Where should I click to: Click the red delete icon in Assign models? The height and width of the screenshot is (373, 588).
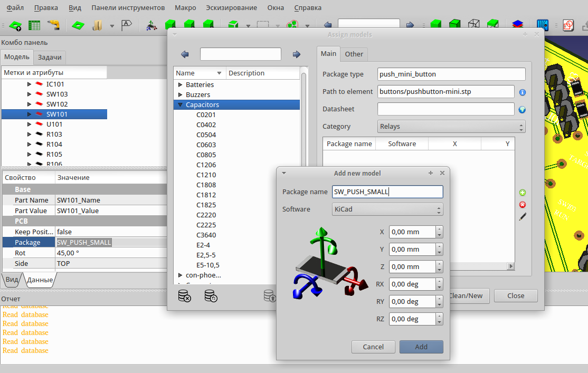pyautogui.click(x=523, y=204)
